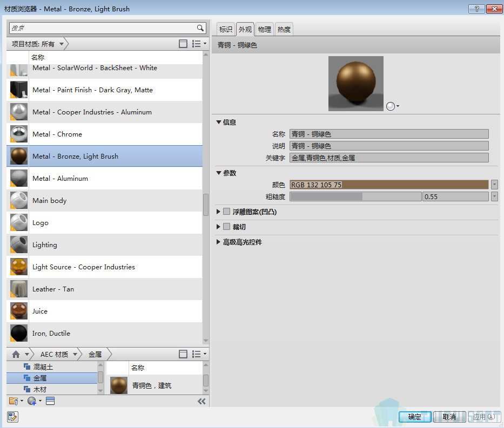Click the library home icon

[16, 354]
